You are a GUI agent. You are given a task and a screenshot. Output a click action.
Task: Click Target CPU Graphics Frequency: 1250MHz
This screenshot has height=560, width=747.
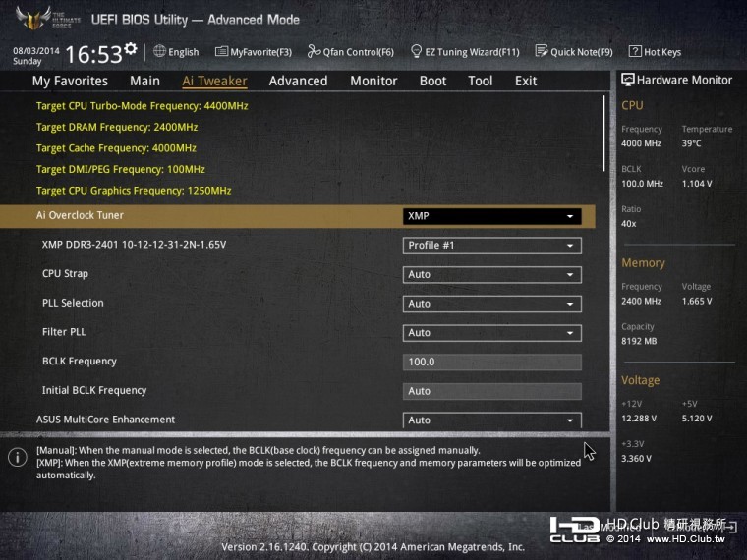[134, 191]
